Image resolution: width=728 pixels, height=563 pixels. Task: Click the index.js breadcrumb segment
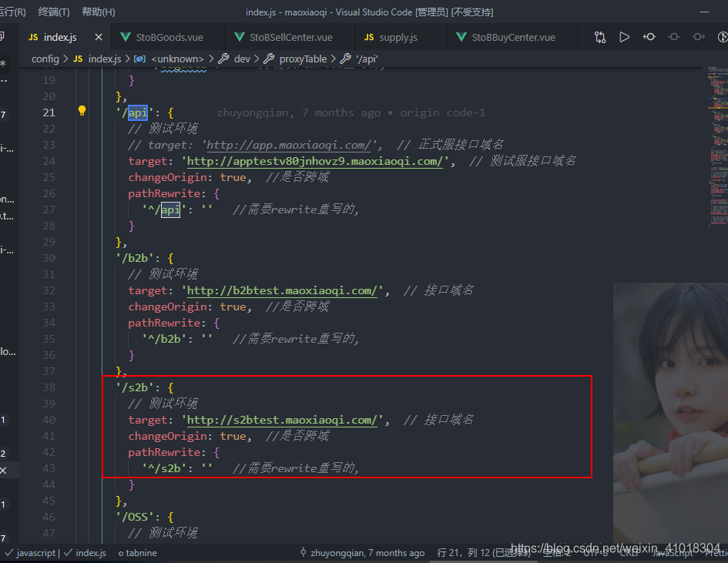tap(98, 59)
